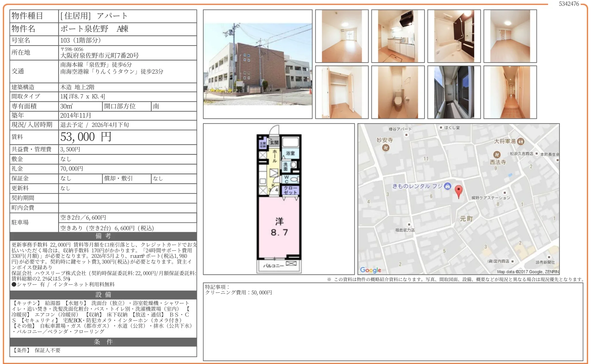Open the closet photo thumbnail
The height and width of the screenshot is (364, 592).
coord(342,92)
